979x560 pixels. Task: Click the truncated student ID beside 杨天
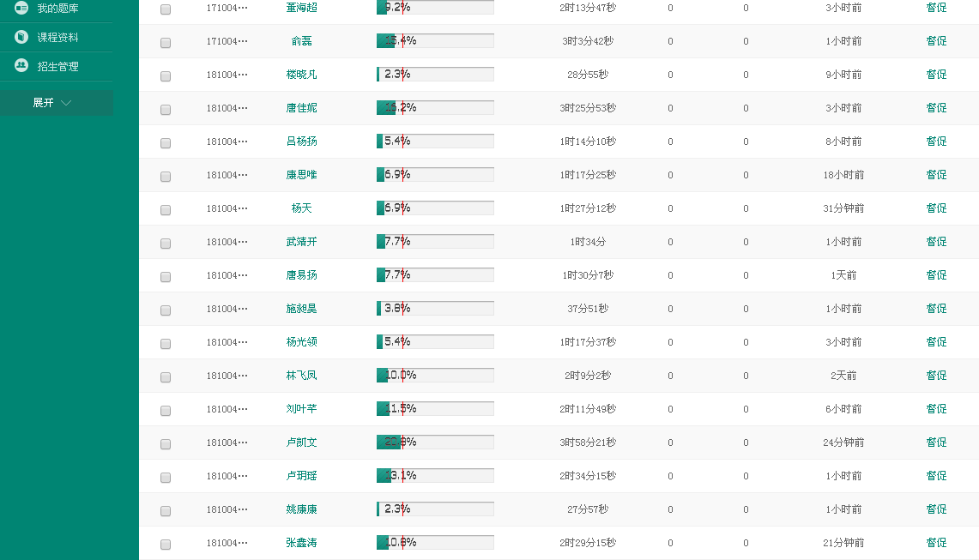(227, 208)
